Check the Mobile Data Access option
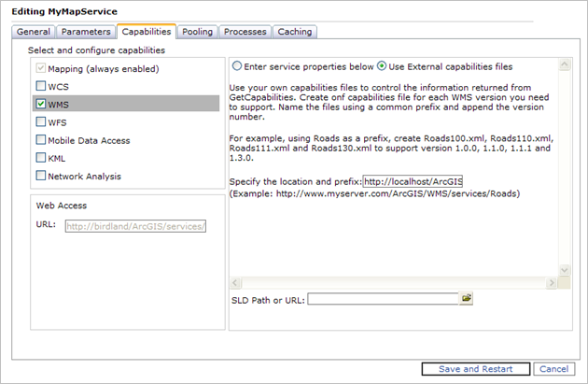The height and width of the screenshot is (384, 588). 41,140
